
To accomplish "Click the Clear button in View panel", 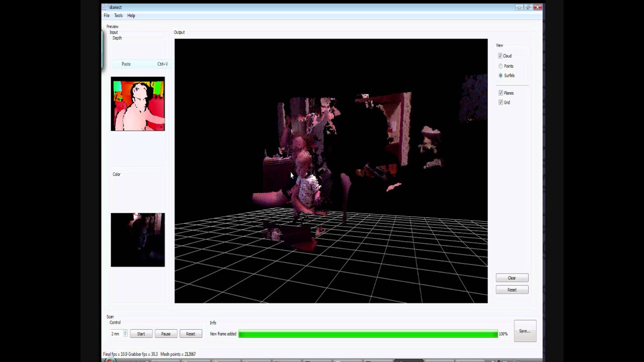I will (x=512, y=278).
